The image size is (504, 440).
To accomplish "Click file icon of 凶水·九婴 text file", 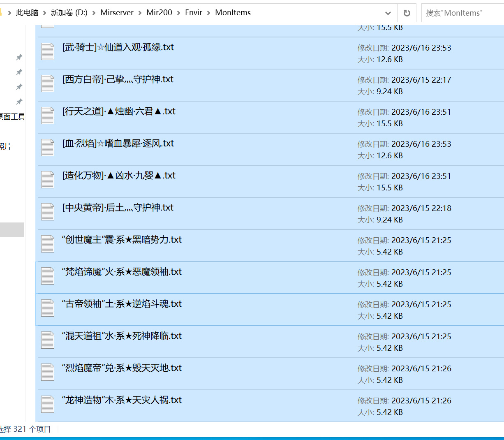I will (48, 180).
